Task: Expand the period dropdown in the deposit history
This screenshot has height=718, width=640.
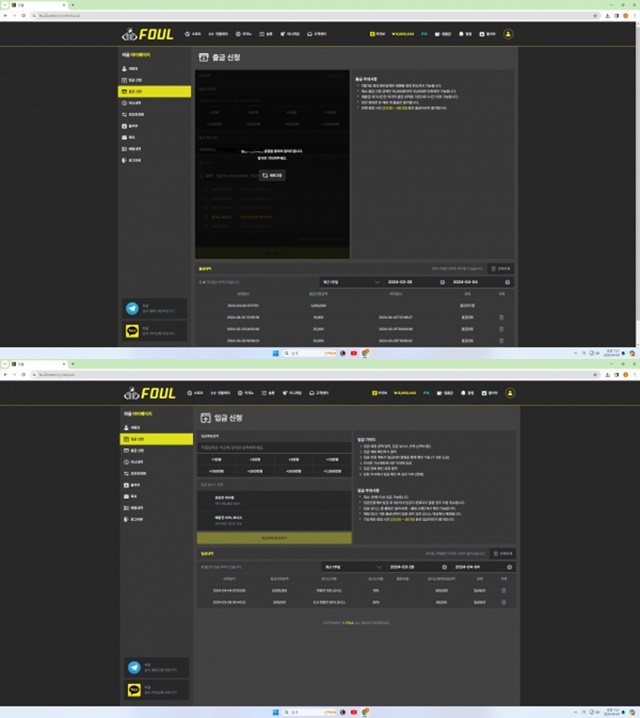Action: pyautogui.click(x=352, y=567)
